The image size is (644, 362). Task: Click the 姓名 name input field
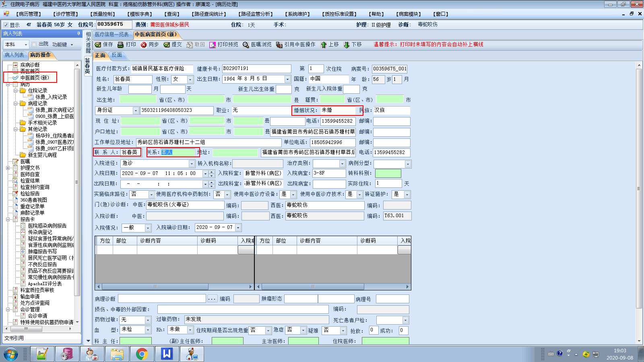[x=133, y=79]
